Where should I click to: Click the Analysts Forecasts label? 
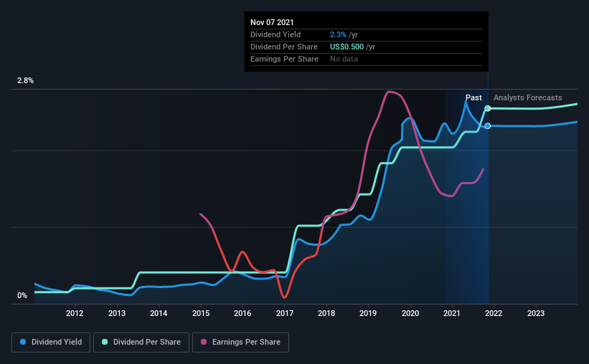click(528, 97)
